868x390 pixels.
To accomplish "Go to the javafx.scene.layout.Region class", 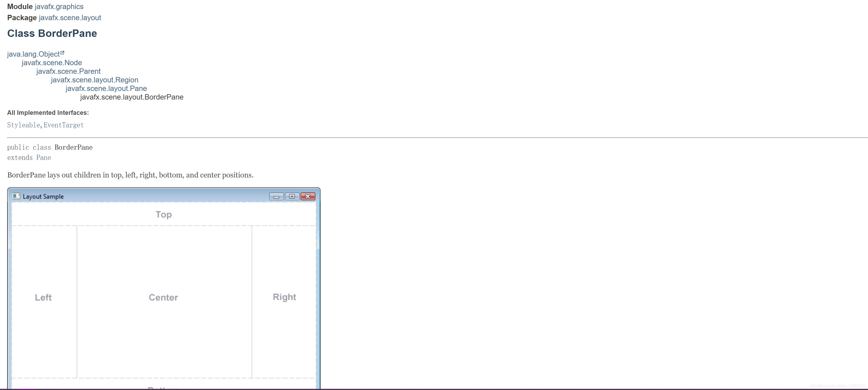I will coord(95,80).
